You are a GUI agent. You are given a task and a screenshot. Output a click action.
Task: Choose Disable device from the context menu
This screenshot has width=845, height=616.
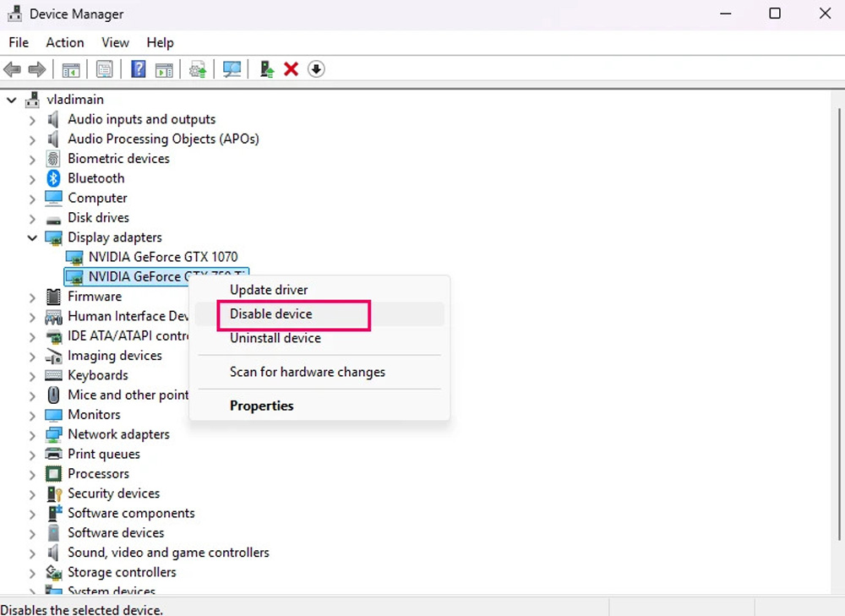tap(271, 314)
